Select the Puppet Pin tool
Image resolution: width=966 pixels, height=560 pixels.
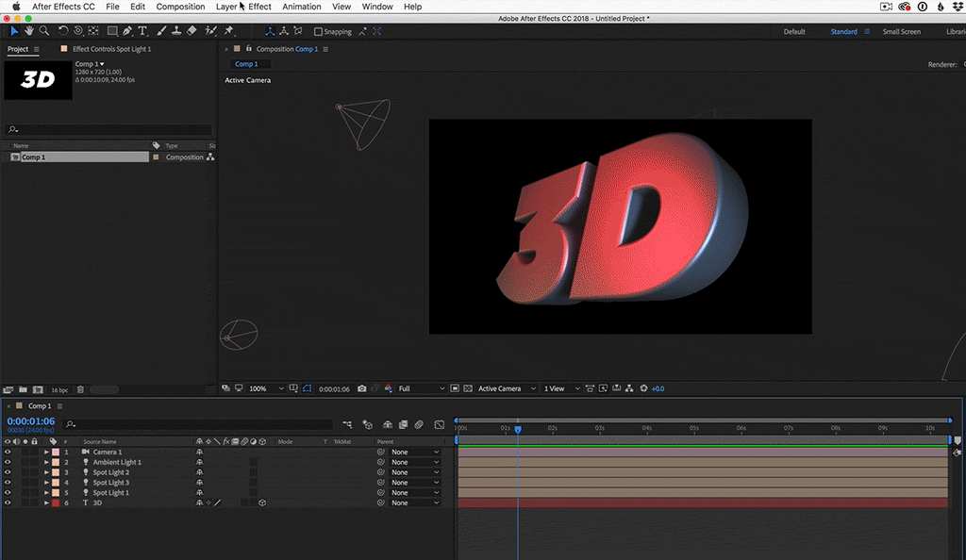(x=228, y=31)
